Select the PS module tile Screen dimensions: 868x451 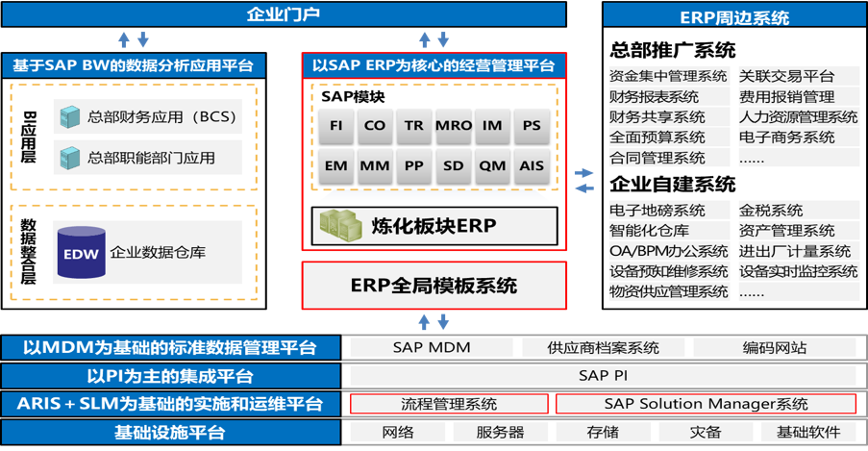click(x=532, y=125)
